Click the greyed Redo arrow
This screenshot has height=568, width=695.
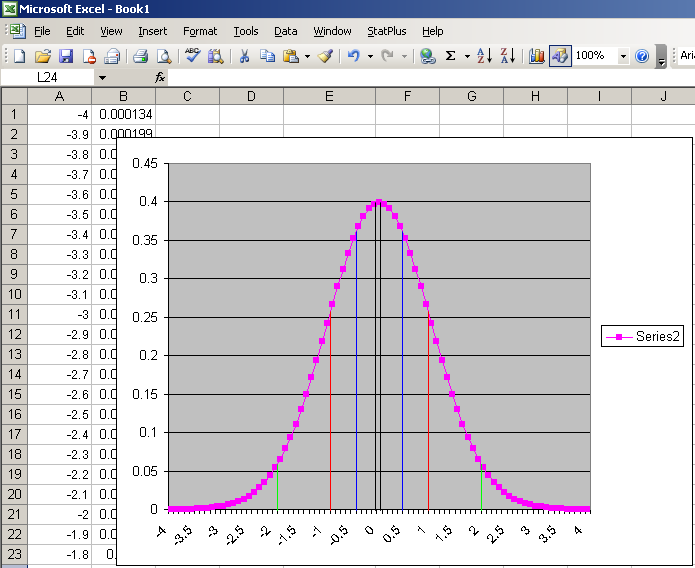click(x=387, y=56)
